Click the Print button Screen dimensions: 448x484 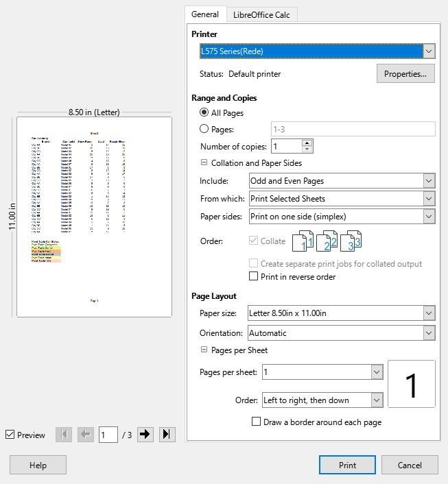click(347, 465)
